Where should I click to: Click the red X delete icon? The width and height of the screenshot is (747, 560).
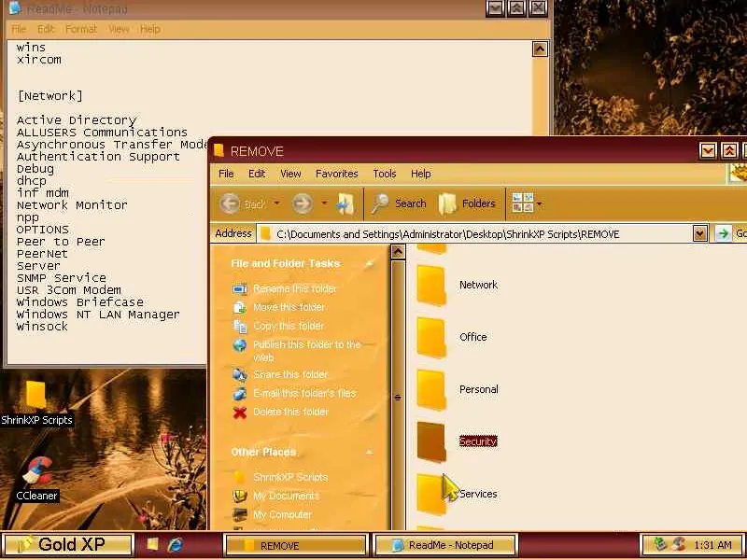[240, 413]
